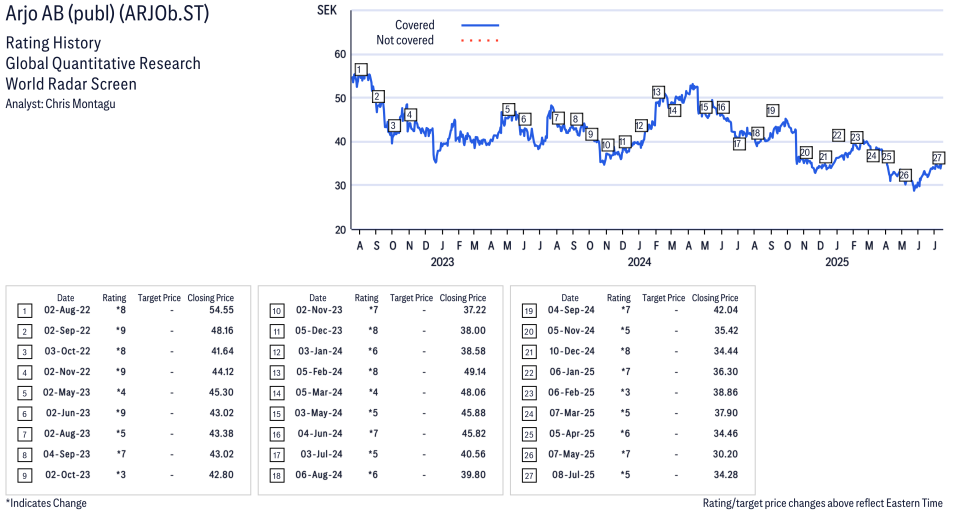Select chart marker 19 above September 2024
Image resolution: width=954 pixels, height=510 pixels.
[771, 110]
